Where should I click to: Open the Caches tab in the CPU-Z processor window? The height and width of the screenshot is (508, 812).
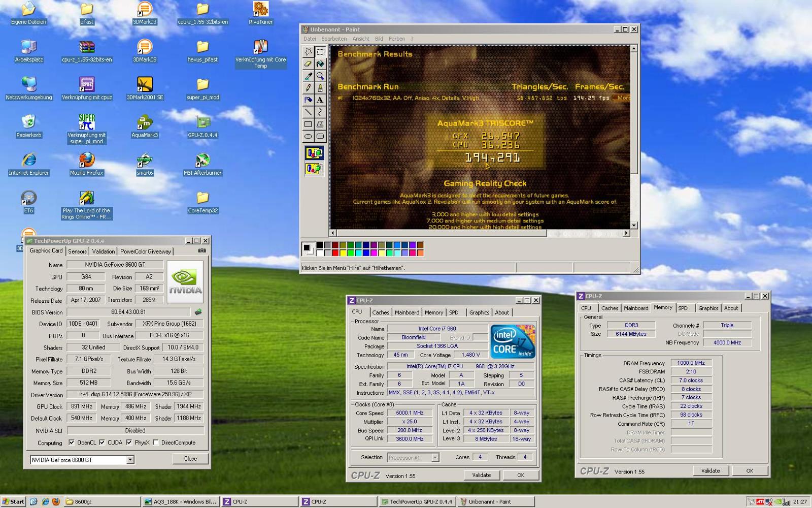coord(381,312)
